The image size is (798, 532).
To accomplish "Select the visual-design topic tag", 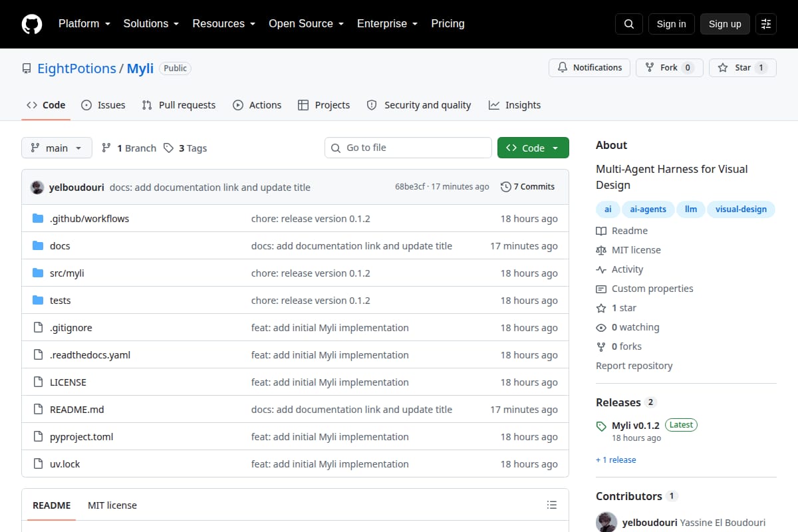I will pos(741,209).
